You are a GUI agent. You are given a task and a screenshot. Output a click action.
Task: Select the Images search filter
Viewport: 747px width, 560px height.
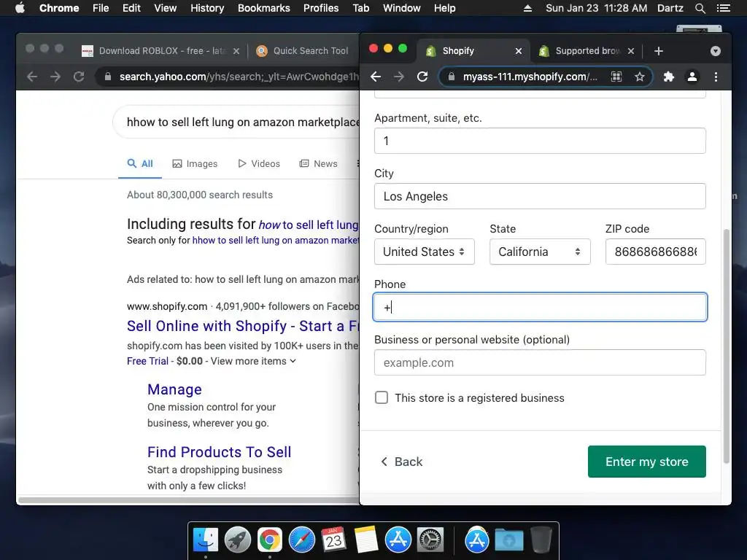[x=194, y=164]
